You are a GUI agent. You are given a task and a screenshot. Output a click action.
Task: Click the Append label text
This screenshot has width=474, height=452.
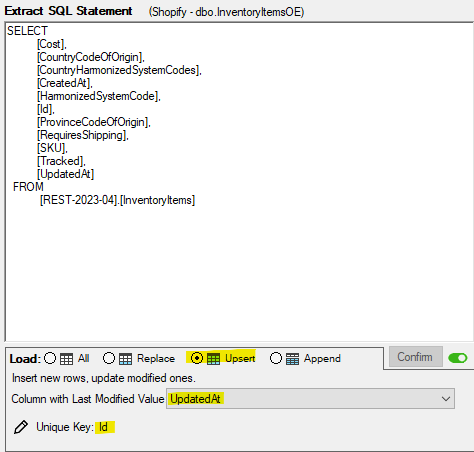[x=322, y=358]
